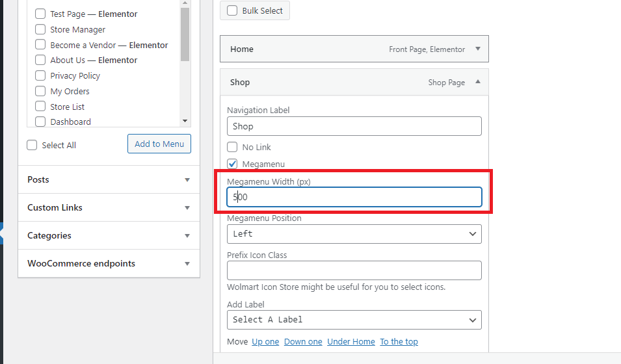Uncheck the Megamenu checkbox
The height and width of the screenshot is (364, 621).
point(232,164)
